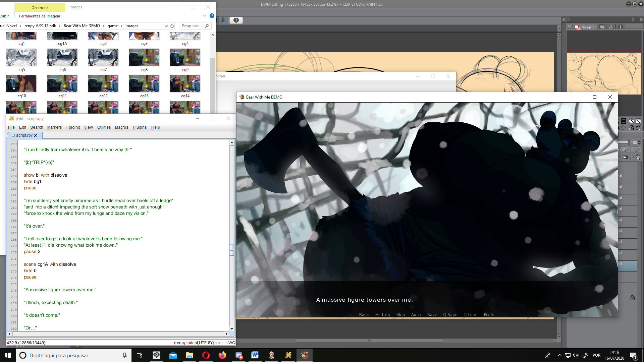Toggle Skip mode in the game
644x362 pixels.
coord(400,314)
